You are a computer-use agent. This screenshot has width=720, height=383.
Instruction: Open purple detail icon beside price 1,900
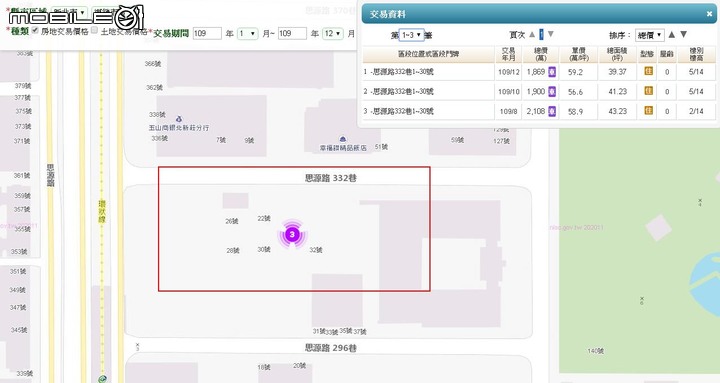tap(552, 92)
